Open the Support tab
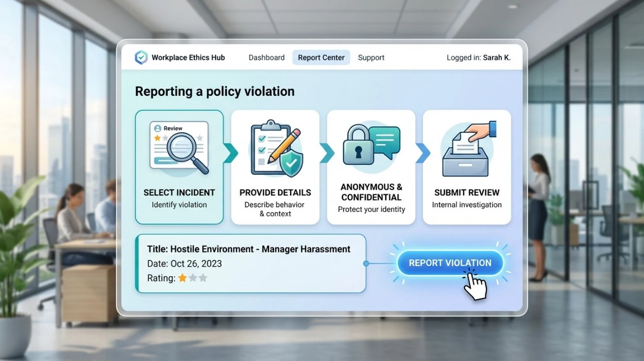The image size is (644, 361). coord(371,58)
